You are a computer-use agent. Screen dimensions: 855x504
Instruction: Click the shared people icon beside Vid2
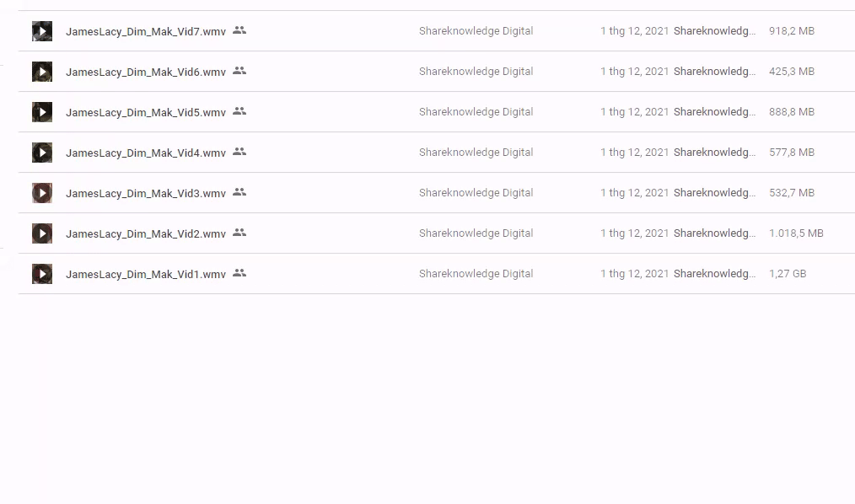239,233
